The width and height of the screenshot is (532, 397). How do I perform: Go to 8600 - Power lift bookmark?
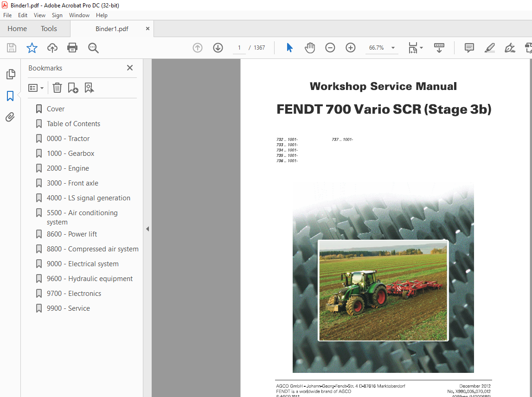pyautogui.click(x=72, y=234)
